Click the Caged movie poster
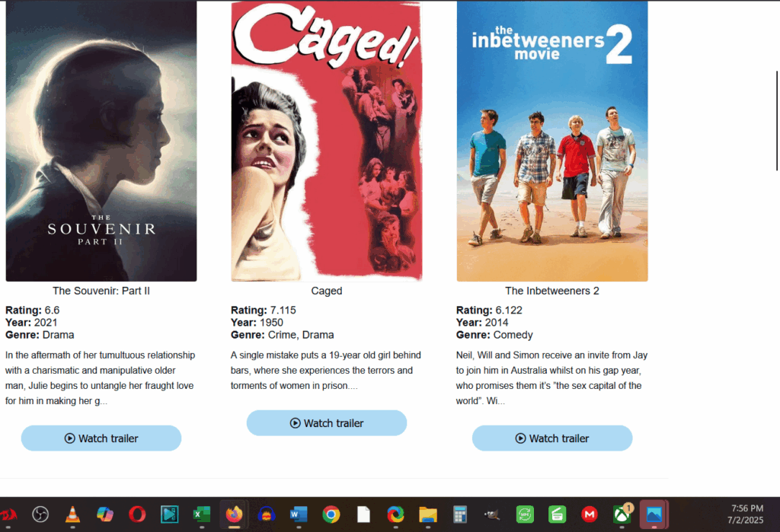 coord(327,141)
